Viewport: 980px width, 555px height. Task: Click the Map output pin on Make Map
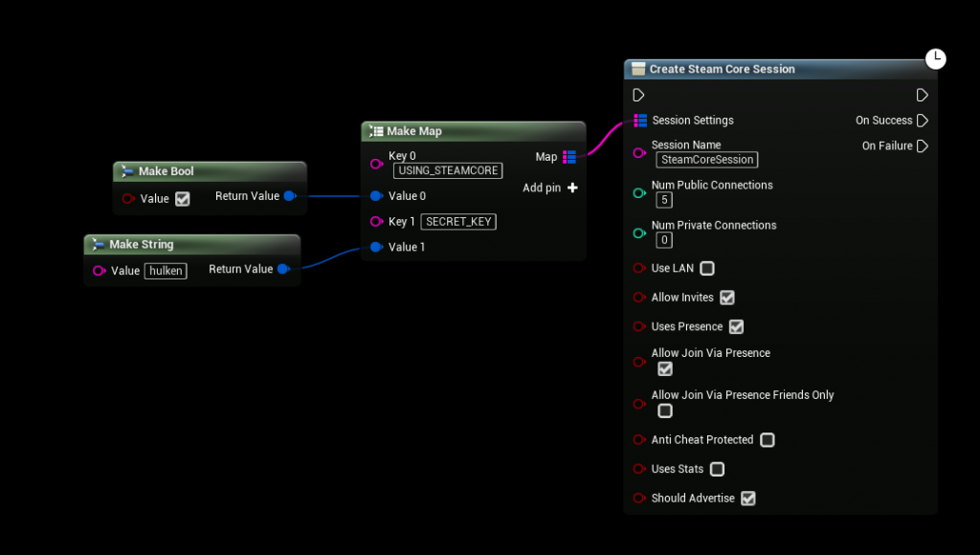pos(569,157)
